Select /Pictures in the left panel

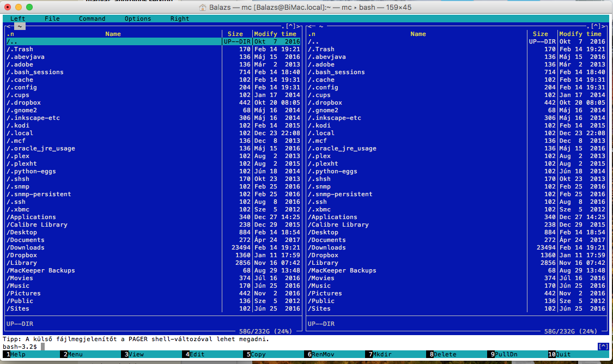(153, 293)
